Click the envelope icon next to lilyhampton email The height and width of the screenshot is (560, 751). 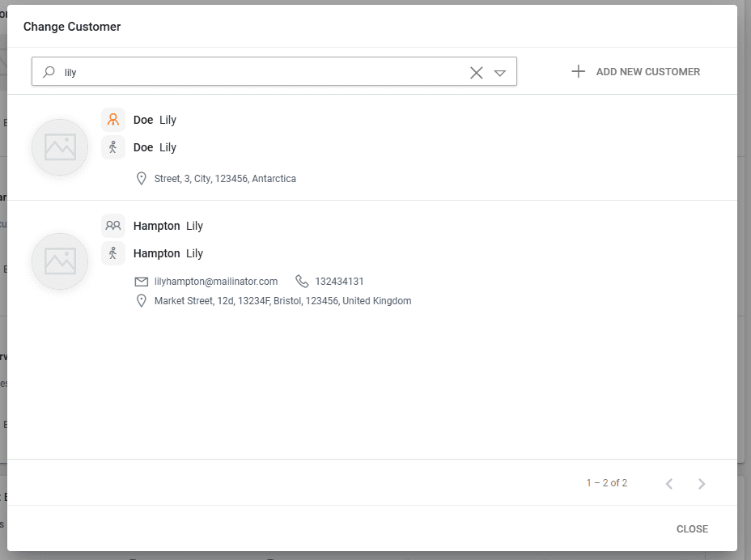coord(142,282)
